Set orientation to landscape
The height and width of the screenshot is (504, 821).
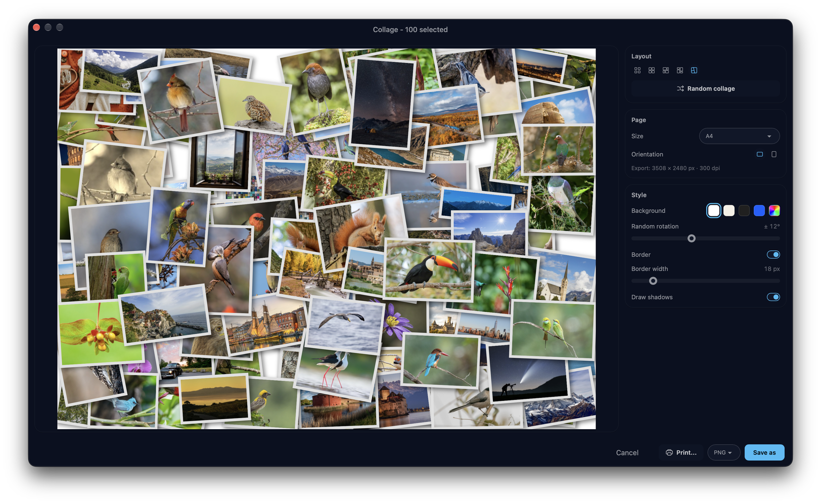point(760,154)
